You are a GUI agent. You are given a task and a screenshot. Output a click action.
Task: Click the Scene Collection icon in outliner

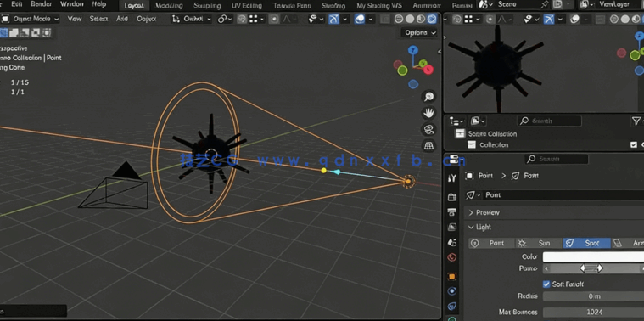tap(460, 133)
